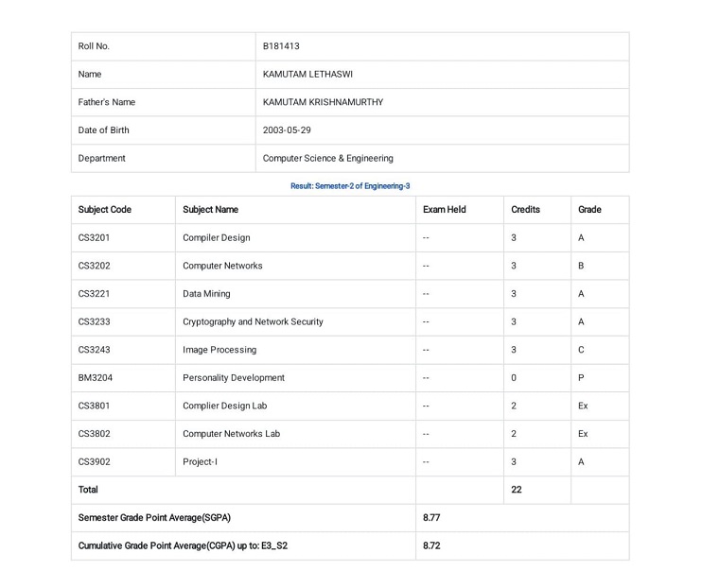The image size is (702, 588).
Task: Click the roll number B181413
Action: coord(281,46)
